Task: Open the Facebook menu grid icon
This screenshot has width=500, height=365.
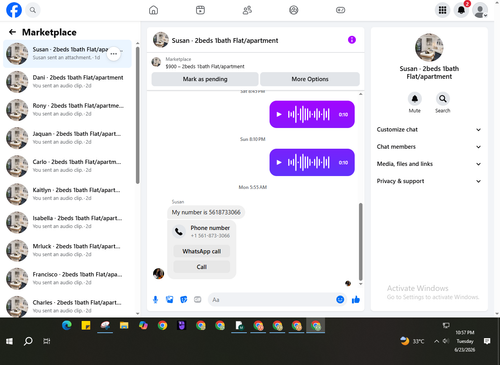Action: pos(442,10)
